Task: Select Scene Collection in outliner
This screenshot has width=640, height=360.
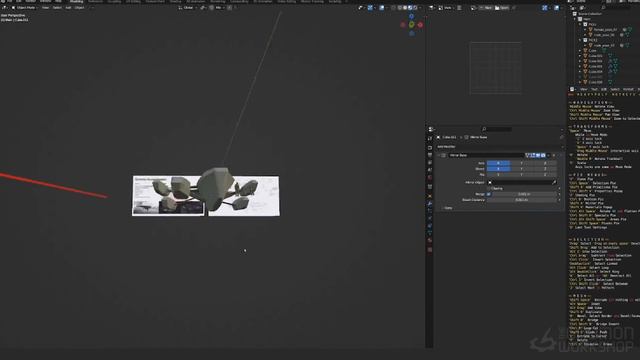Action: [590, 14]
